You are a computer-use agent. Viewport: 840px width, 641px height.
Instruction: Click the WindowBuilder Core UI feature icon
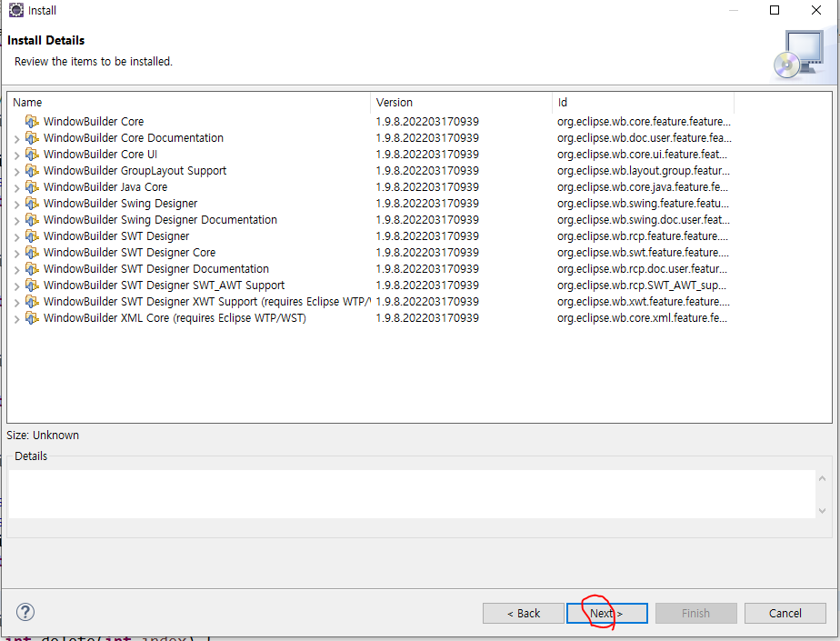pyautogui.click(x=32, y=155)
